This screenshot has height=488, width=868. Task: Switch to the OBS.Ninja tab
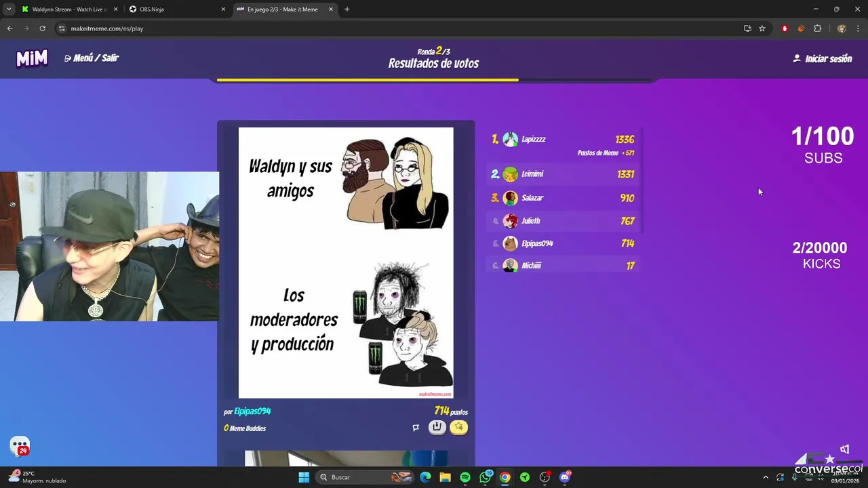[176, 9]
